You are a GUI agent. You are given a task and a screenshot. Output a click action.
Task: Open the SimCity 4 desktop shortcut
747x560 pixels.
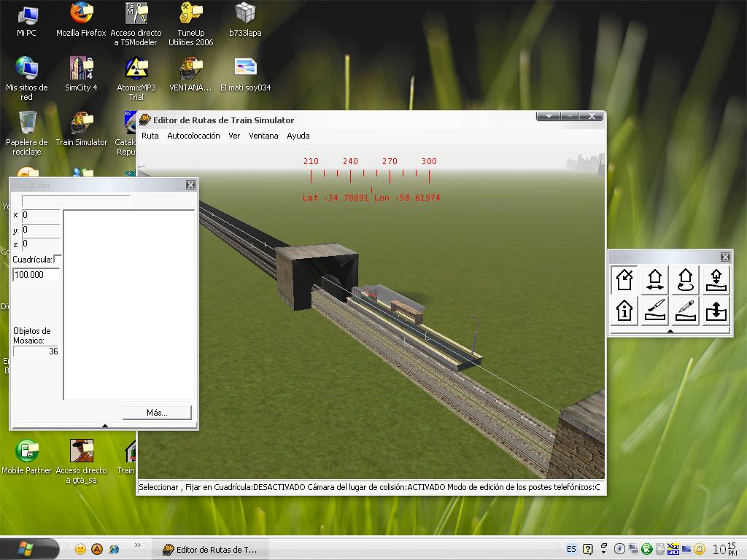pos(81,74)
